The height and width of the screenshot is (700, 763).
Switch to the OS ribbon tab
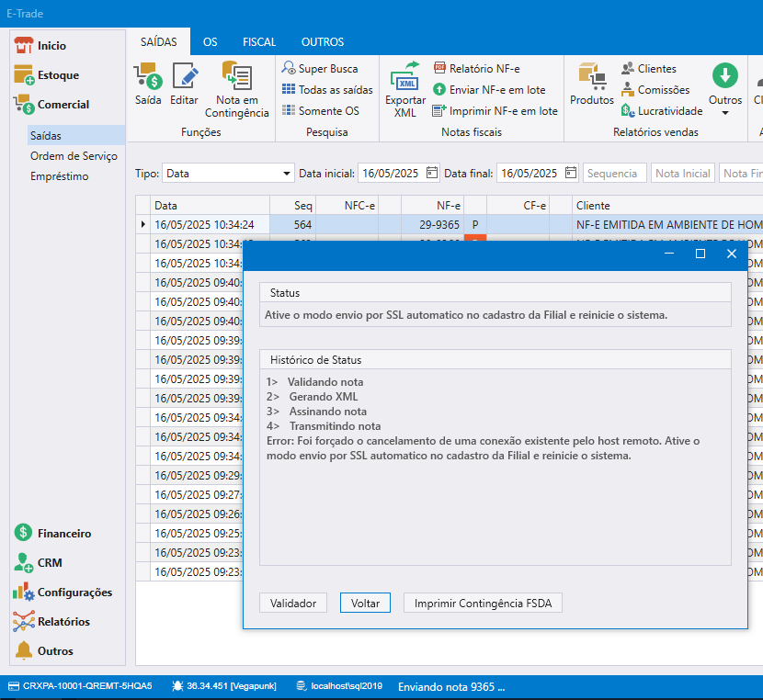(211, 42)
